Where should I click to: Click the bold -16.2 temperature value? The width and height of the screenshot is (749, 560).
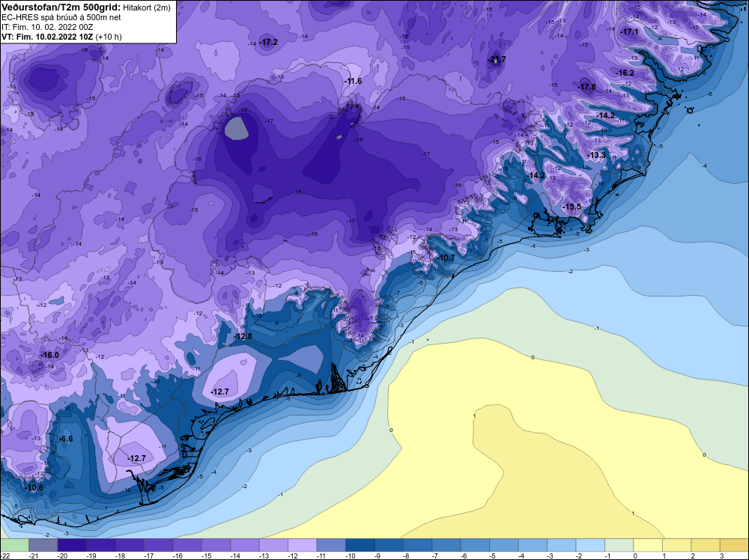pyautogui.click(x=625, y=73)
